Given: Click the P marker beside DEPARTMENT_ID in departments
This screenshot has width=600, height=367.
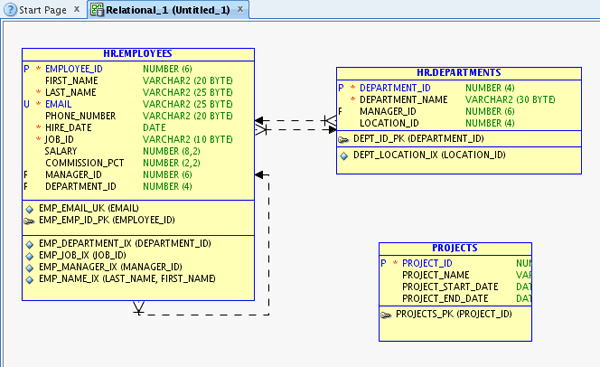Looking at the screenshot, I should coord(341,88).
